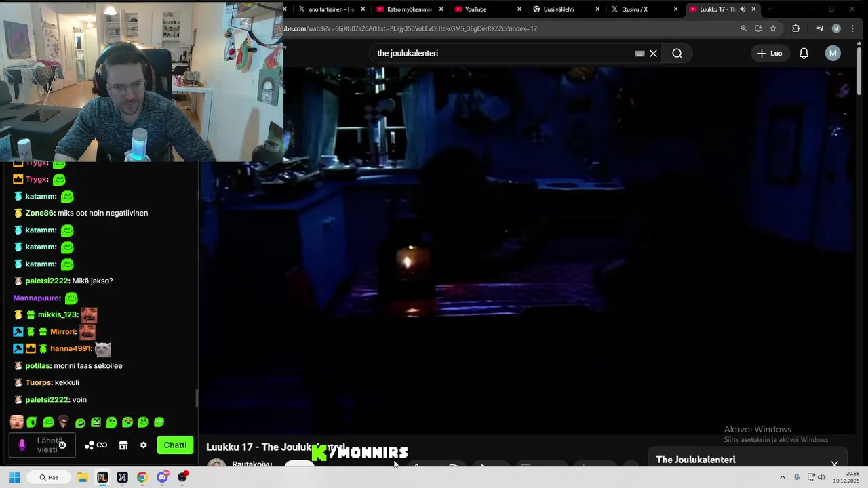The width and height of the screenshot is (868, 488).
Task: Open the Windows Start menu
Action: (x=15, y=477)
